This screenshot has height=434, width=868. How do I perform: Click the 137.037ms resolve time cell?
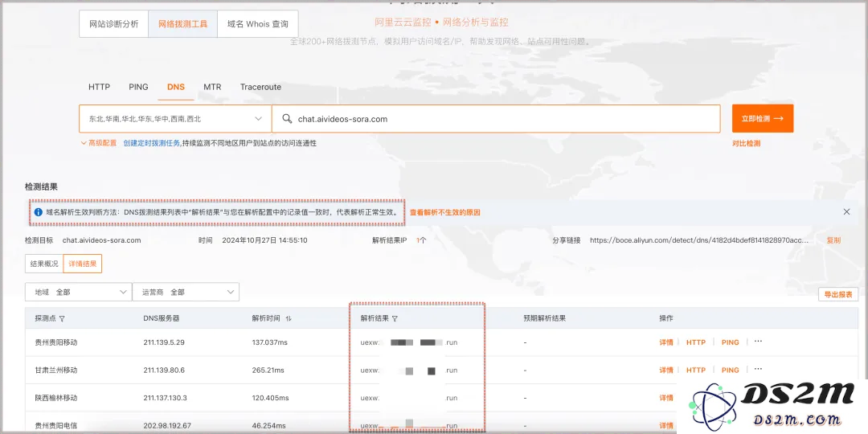coord(269,342)
